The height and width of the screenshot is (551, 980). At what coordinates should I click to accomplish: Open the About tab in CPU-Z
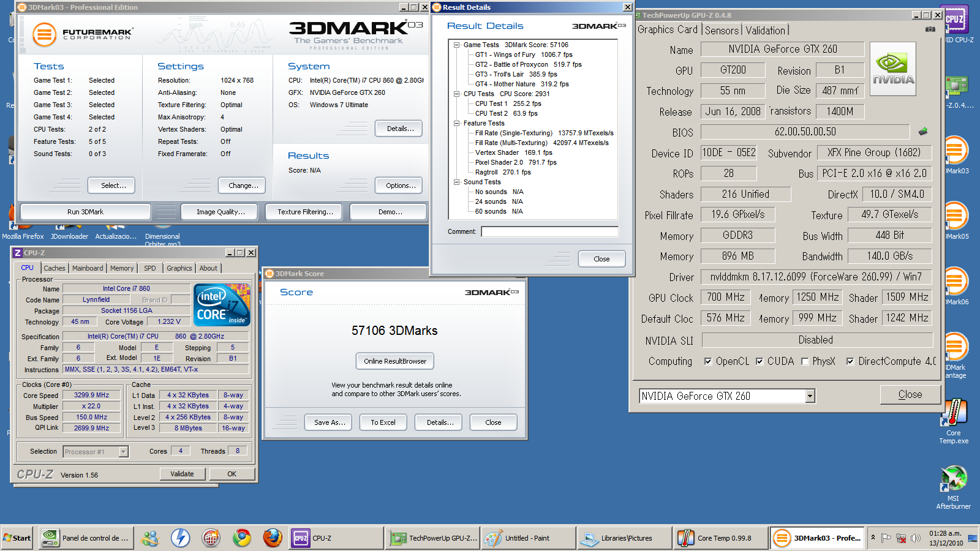tap(208, 268)
